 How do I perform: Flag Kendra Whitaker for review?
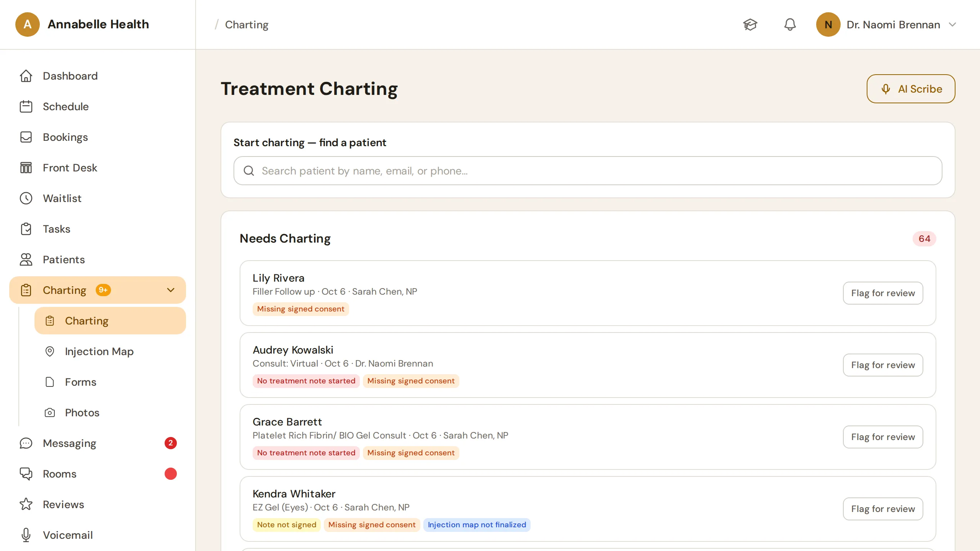click(x=883, y=509)
